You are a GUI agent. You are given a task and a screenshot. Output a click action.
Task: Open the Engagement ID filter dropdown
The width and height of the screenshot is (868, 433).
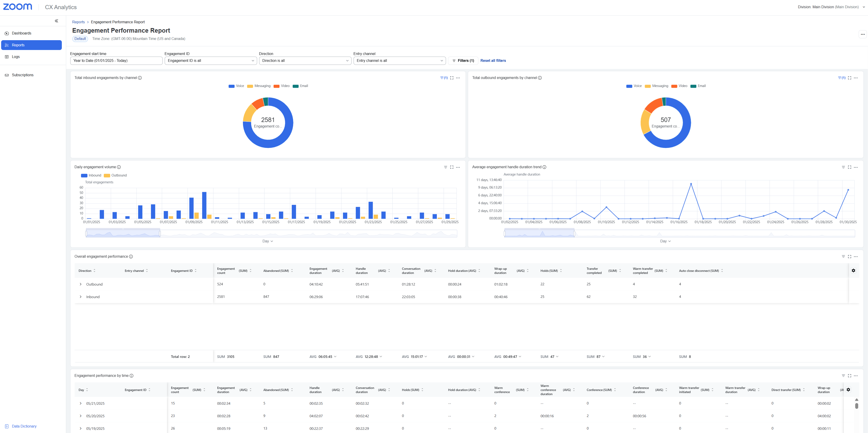(211, 61)
